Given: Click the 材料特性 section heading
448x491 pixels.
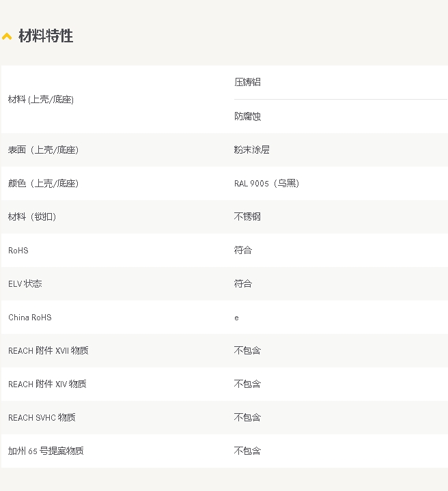Looking at the screenshot, I should [46, 36].
